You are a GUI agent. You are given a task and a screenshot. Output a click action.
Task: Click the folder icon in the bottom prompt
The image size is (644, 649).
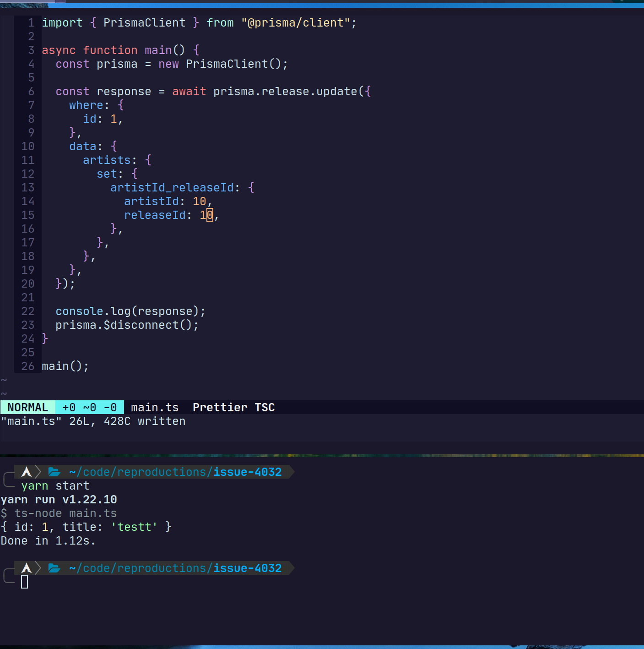(54, 568)
